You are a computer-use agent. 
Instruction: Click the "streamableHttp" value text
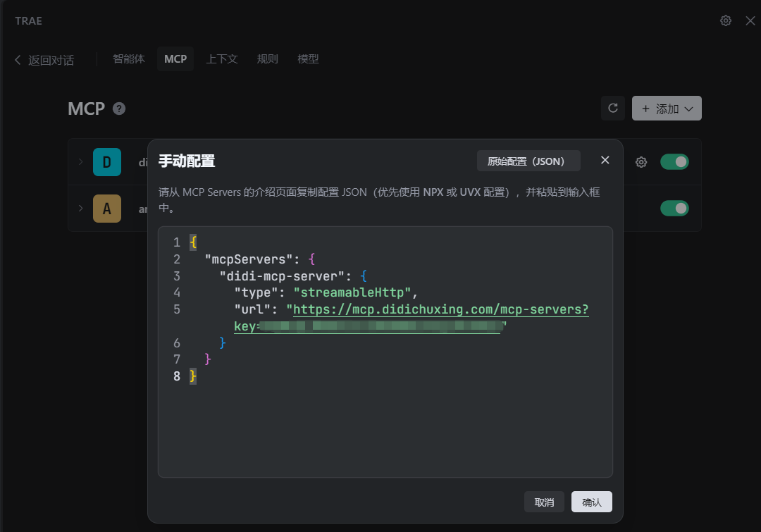coord(352,292)
